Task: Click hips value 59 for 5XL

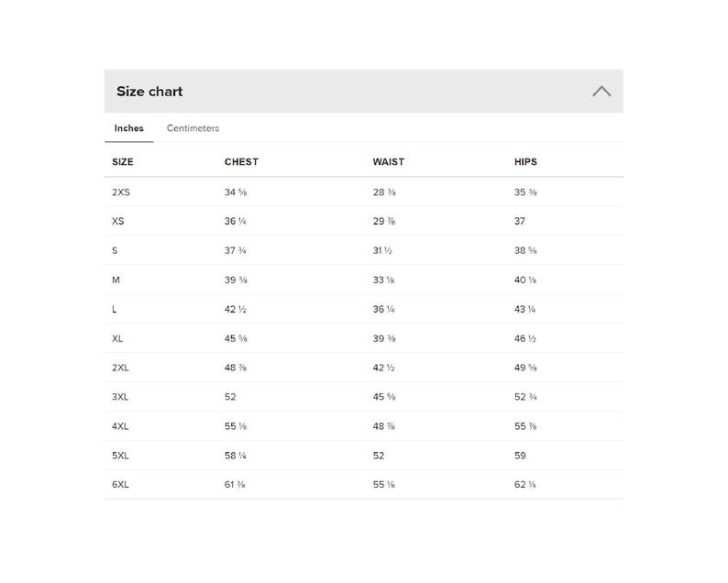Action: [520, 456]
